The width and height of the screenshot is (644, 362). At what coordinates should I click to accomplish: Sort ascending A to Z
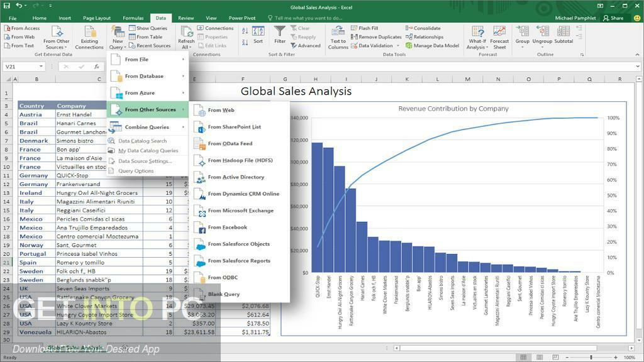[245, 31]
